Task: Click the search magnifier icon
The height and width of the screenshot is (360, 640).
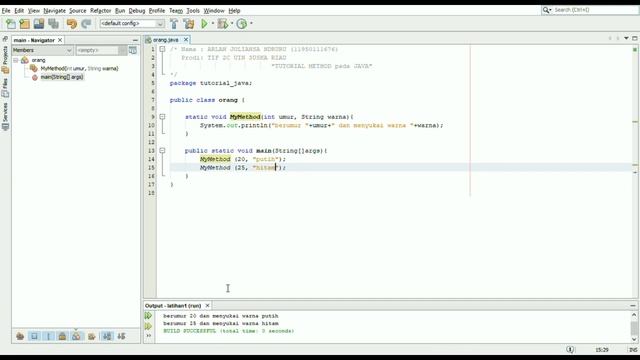Action: pyautogui.click(x=547, y=10)
